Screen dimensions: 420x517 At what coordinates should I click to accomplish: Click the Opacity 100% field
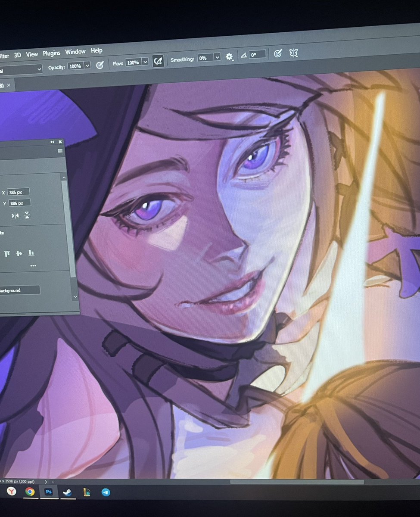pyautogui.click(x=75, y=66)
